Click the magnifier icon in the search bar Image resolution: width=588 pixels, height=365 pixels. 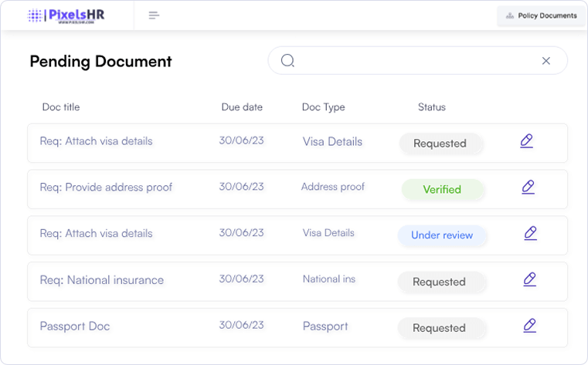tap(287, 60)
